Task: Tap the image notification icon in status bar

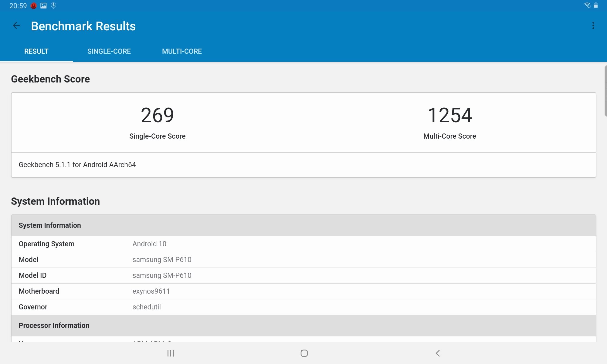Action: pos(44,5)
